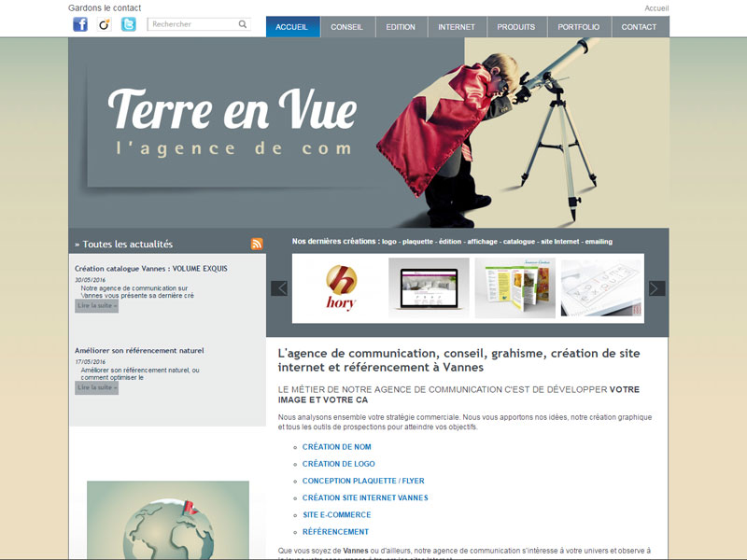Open the CONTACT menu item
Viewport: 747px width, 560px height.
click(x=640, y=27)
